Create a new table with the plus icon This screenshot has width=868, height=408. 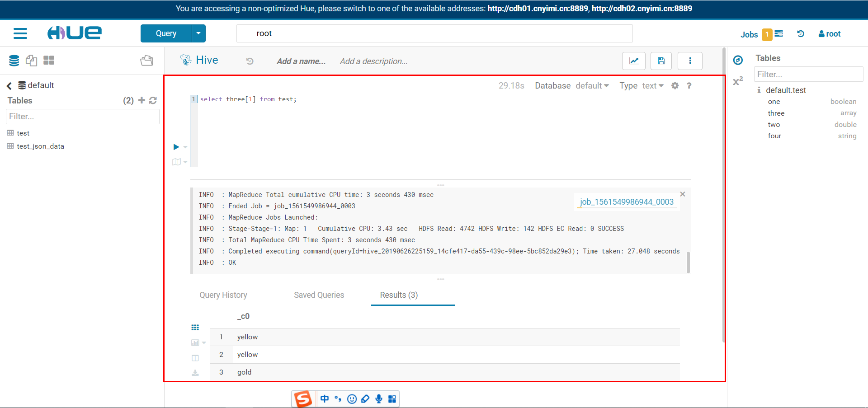click(x=142, y=100)
